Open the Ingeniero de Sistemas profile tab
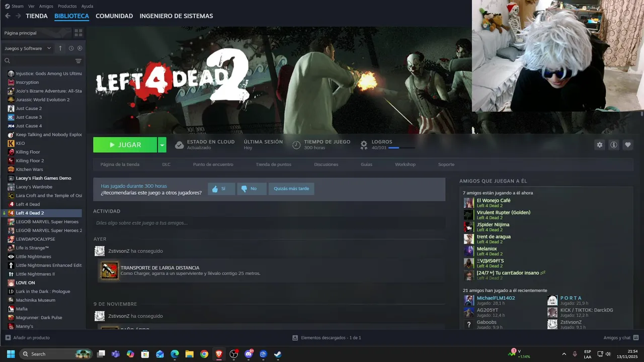 (x=176, y=16)
